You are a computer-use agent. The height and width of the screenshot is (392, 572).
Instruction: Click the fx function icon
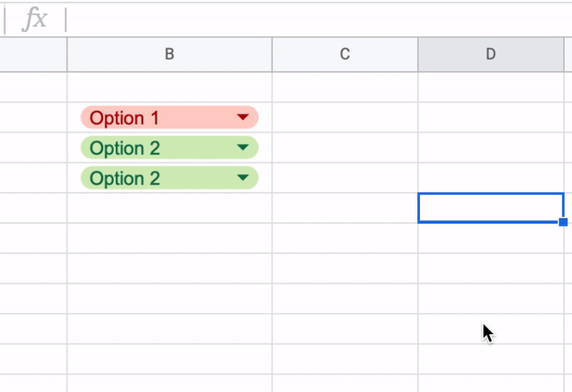34,20
